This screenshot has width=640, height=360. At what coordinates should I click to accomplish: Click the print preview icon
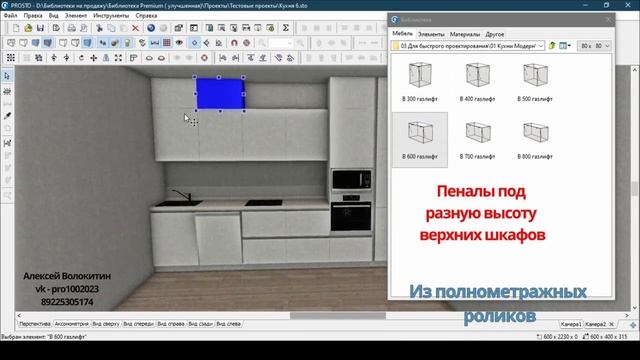(84, 28)
